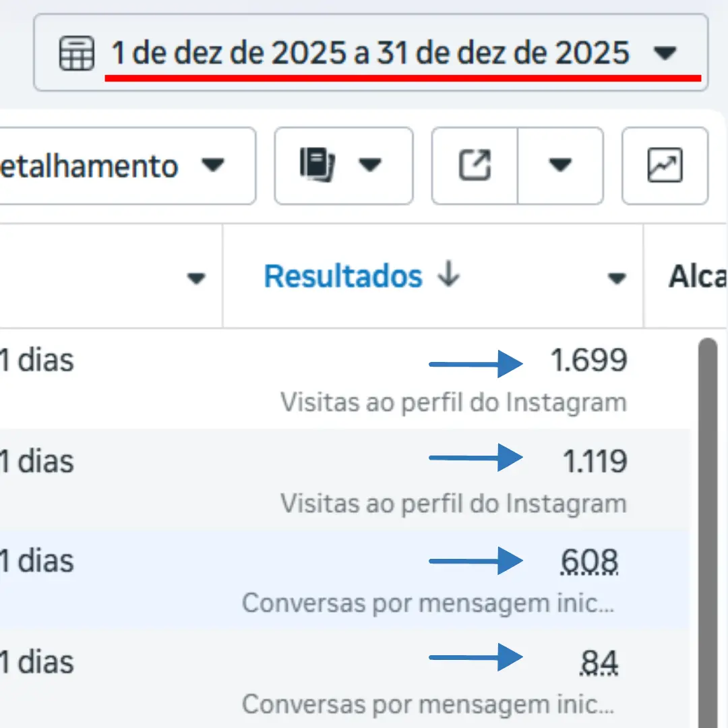Open the export options dropdown arrow

(560, 166)
